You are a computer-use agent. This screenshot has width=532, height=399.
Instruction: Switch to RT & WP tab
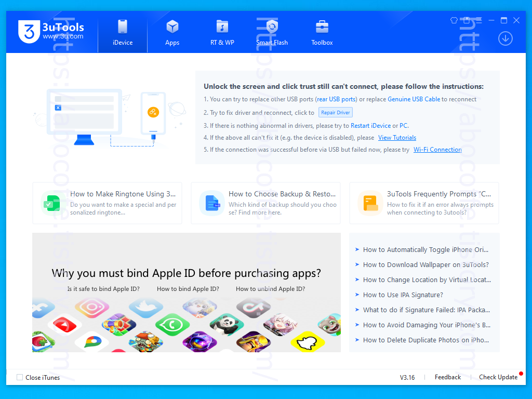[222, 33]
